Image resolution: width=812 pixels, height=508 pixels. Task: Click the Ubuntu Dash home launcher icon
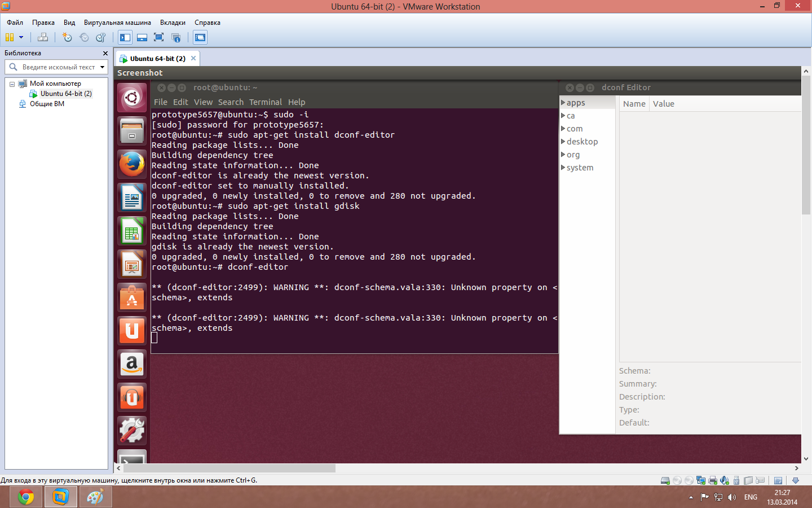point(132,98)
